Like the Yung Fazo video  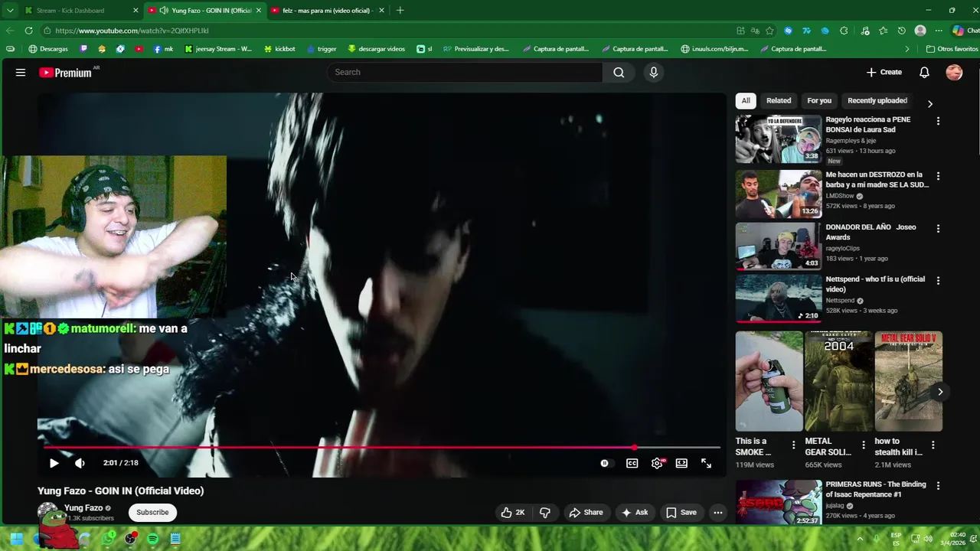point(512,512)
